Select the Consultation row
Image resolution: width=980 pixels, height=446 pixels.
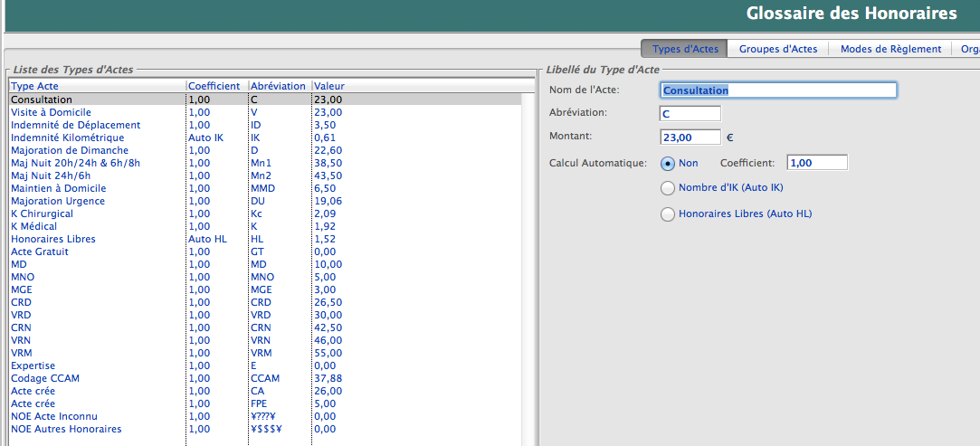266,100
